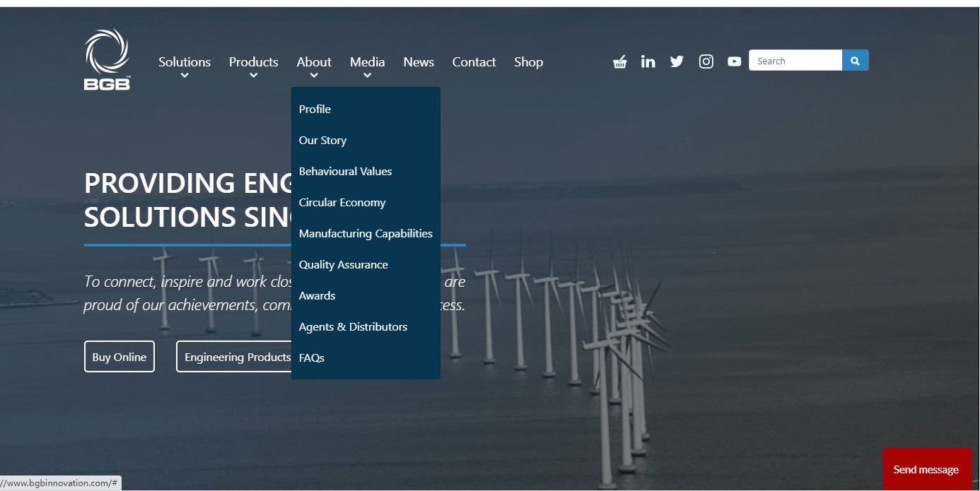Expand the Products dropdown menu

253,63
